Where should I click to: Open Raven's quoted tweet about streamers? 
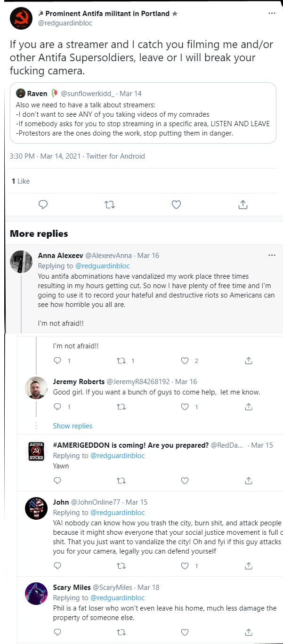[x=143, y=113]
